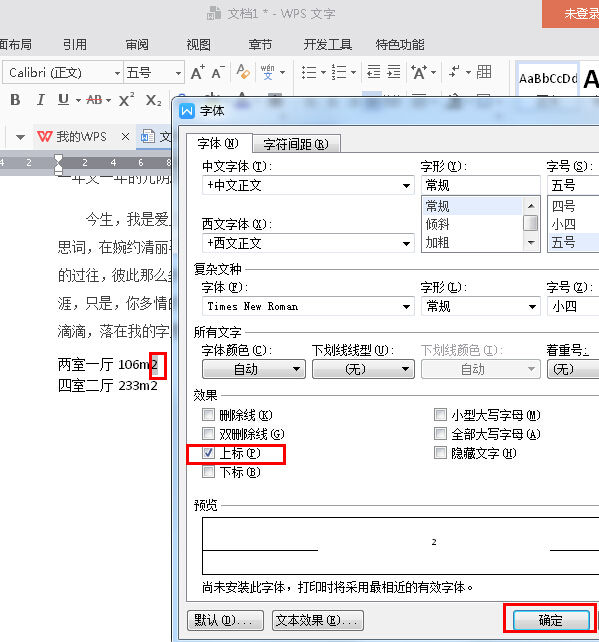Click the decrease indent icon
Screen dimensions: 599x642
(x=373, y=72)
